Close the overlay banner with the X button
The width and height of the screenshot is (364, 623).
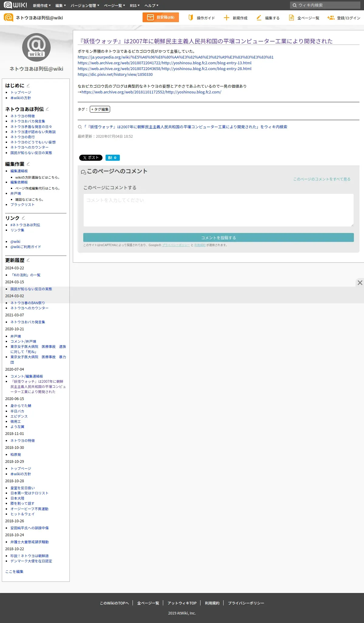[360, 283]
